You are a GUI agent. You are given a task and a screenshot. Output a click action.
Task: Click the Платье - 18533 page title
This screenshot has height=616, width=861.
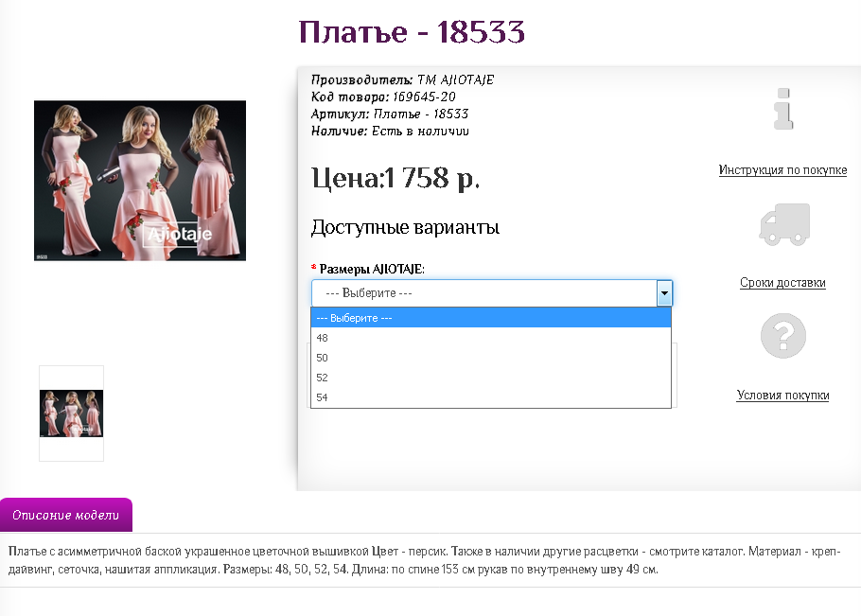(x=412, y=32)
